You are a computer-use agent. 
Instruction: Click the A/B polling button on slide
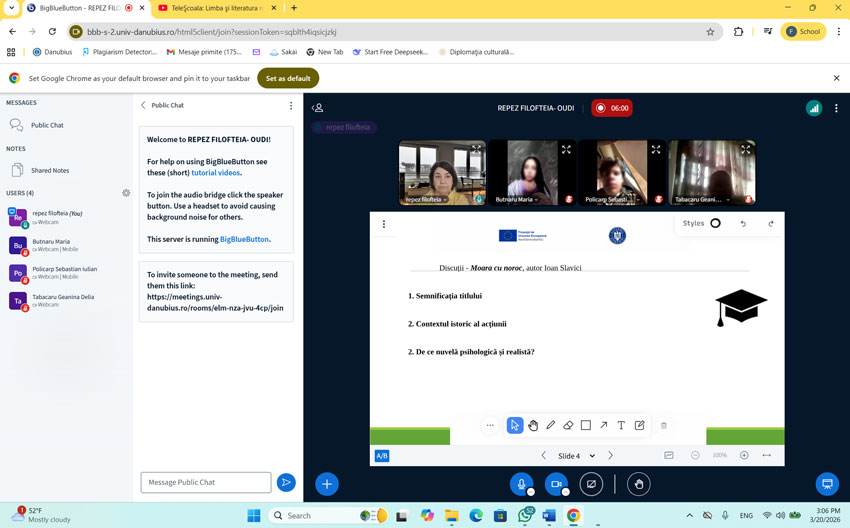382,456
